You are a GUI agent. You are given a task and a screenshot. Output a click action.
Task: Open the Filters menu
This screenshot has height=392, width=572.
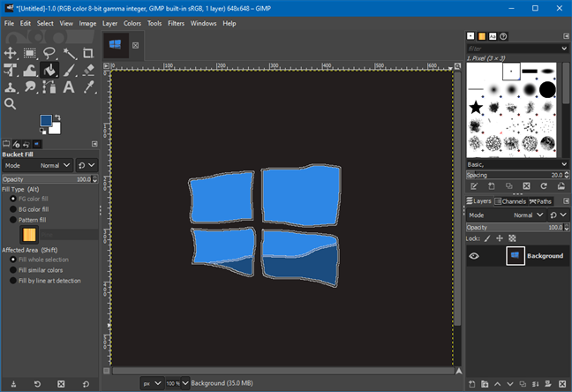click(176, 23)
